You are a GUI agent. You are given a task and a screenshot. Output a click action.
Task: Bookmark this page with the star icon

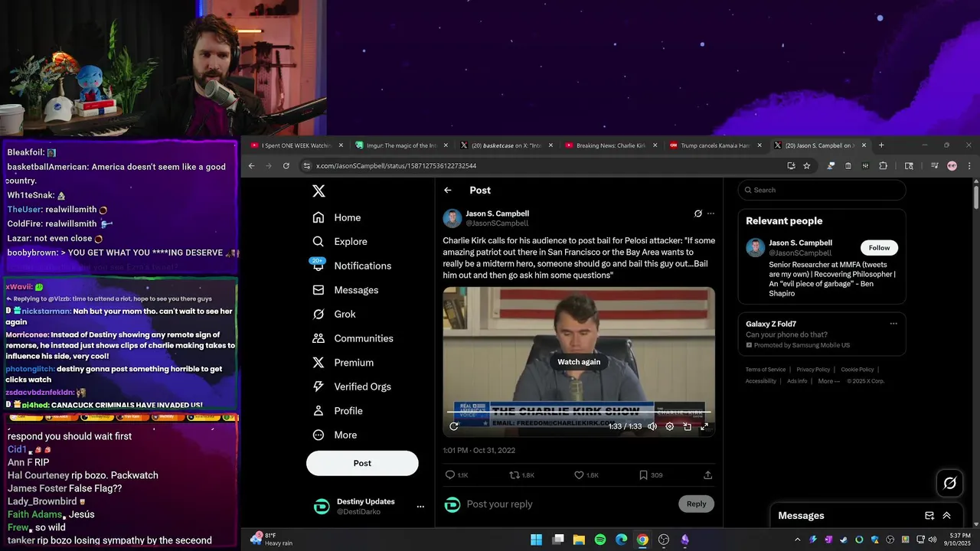(x=806, y=166)
